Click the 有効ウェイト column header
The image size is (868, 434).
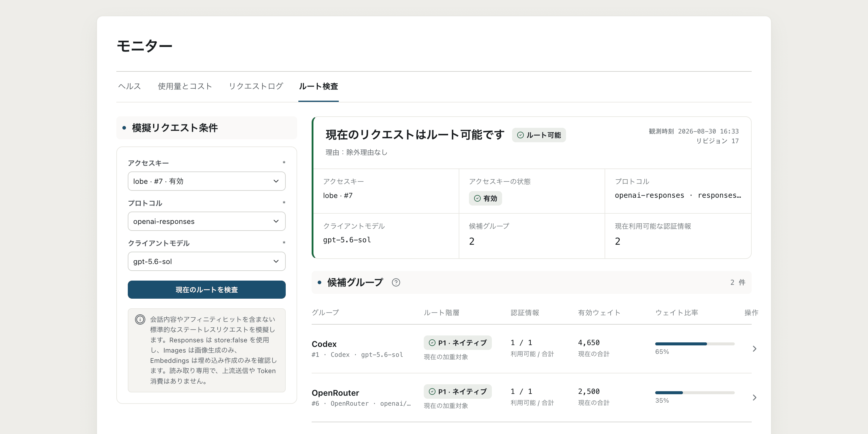coord(599,313)
